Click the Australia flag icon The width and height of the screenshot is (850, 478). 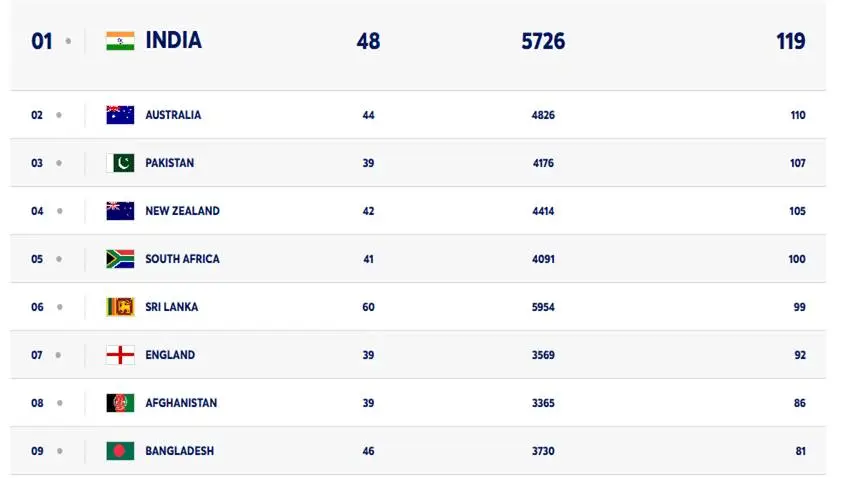(120, 115)
